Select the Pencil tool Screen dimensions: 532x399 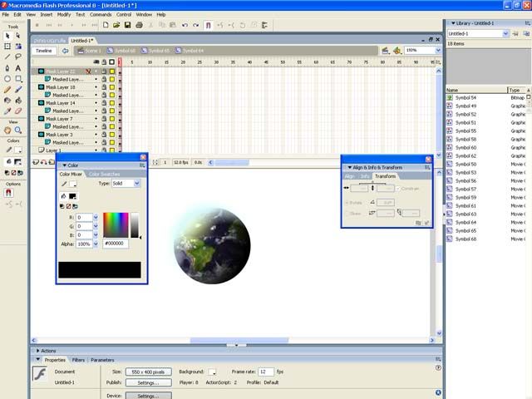click(x=7, y=90)
